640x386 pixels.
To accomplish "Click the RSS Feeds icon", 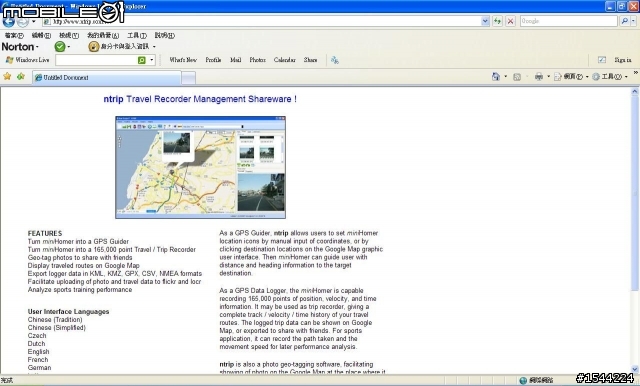I will pos(517,77).
